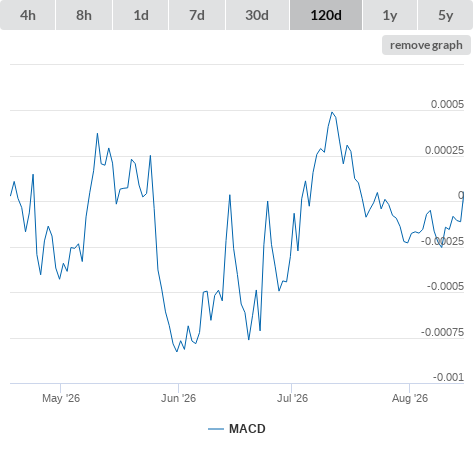Select the active 120d tab
The height and width of the screenshot is (455, 474).
[x=326, y=15]
